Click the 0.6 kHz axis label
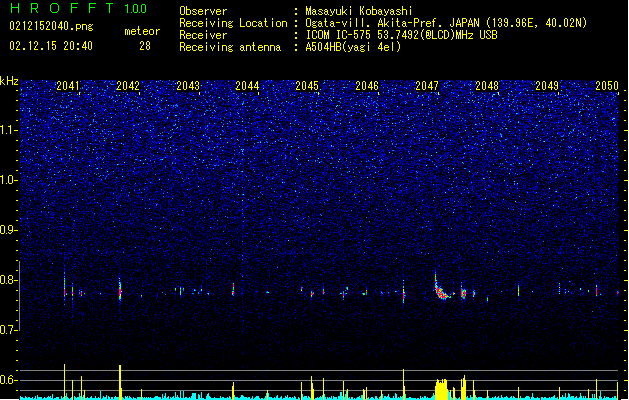The width and height of the screenshot is (629, 400). (9, 380)
